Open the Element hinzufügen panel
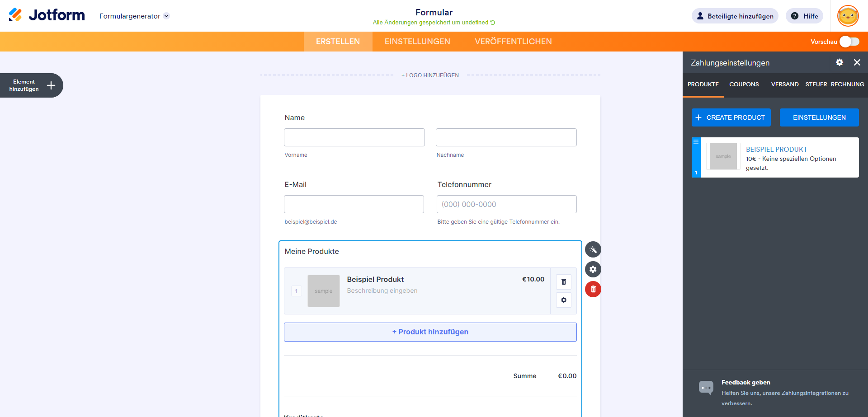868x417 pixels. pos(31,85)
